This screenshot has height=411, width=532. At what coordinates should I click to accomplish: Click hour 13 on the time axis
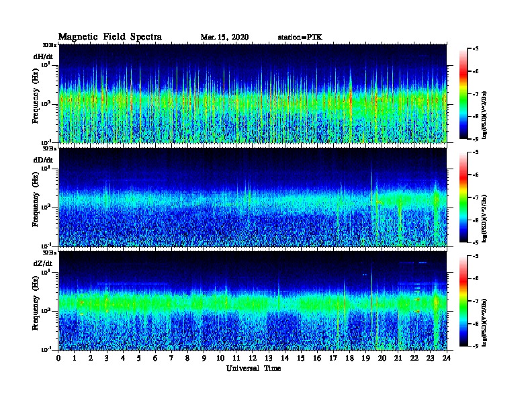[x=269, y=358]
